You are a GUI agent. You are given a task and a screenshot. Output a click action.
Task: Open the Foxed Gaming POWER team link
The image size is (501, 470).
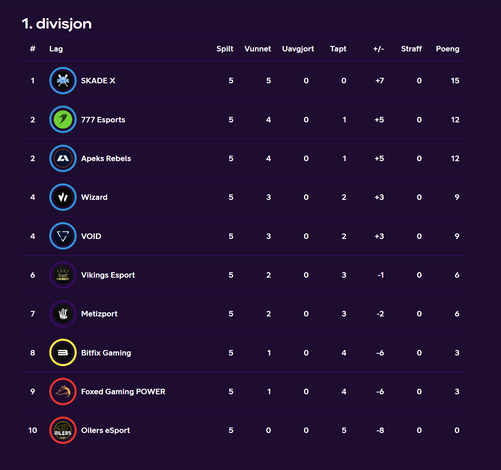coord(123,392)
